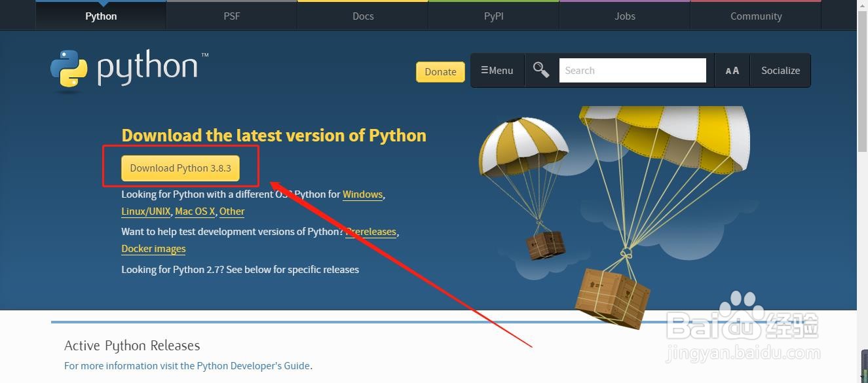Image resolution: width=868 pixels, height=383 pixels.
Task: Click the AA text size adjuster
Action: coord(732,70)
